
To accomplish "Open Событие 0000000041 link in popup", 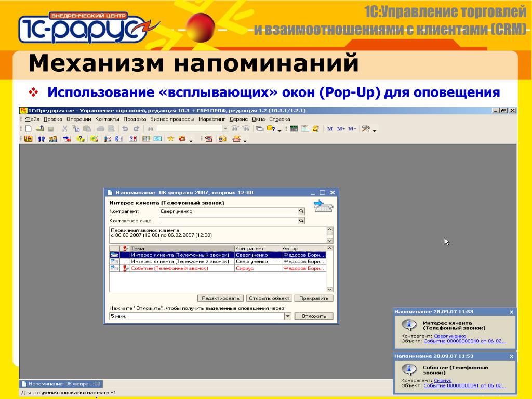I will click(465, 386).
